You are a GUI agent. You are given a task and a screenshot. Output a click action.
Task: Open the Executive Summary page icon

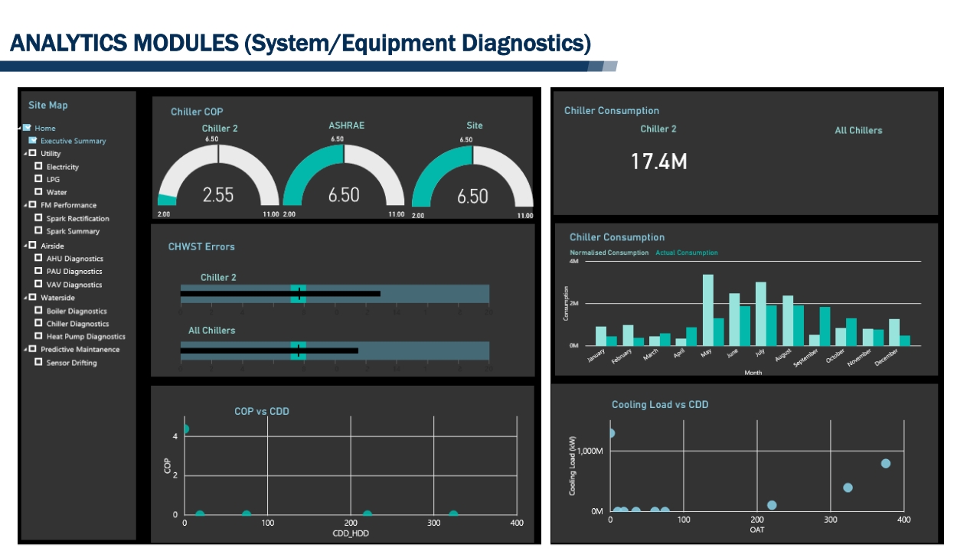pos(34,141)
